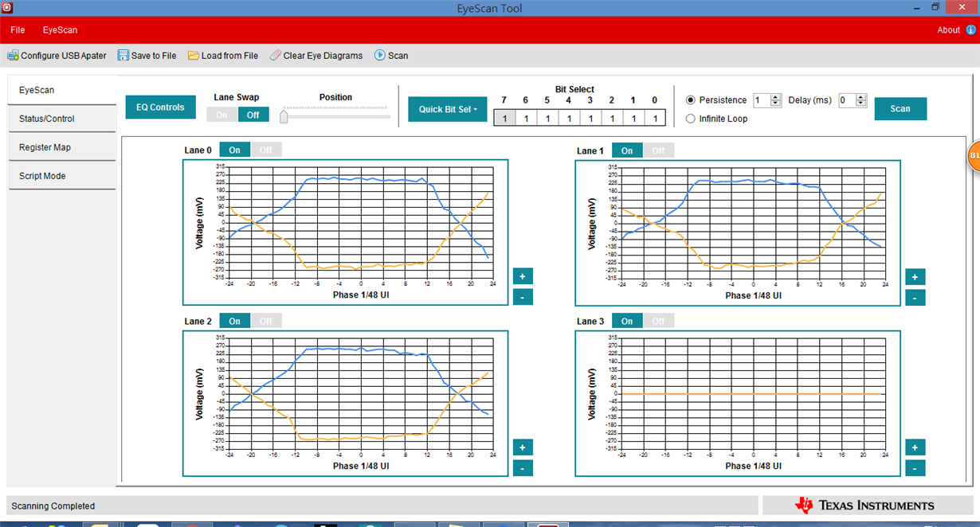Screen dimensions: 980x527
Task: Switch Lane 2 to Off
Action: pos(266,321)
